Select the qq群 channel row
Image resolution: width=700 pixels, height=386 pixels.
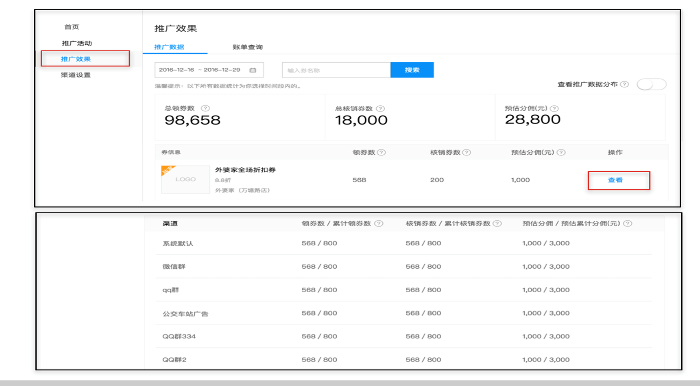coord(404,290)
